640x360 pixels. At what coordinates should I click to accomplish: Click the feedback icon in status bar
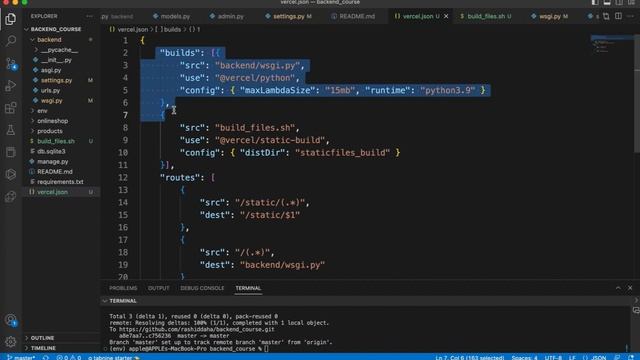618,358
